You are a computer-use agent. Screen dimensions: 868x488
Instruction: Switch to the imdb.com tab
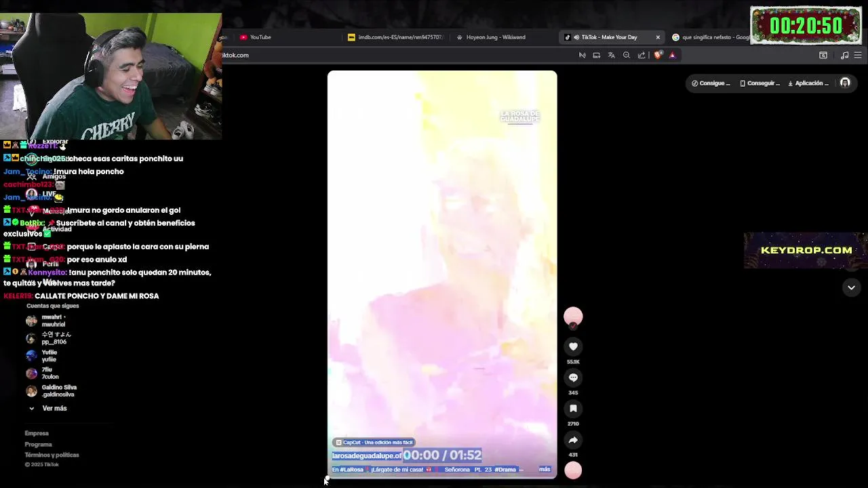tap(395, 37)
